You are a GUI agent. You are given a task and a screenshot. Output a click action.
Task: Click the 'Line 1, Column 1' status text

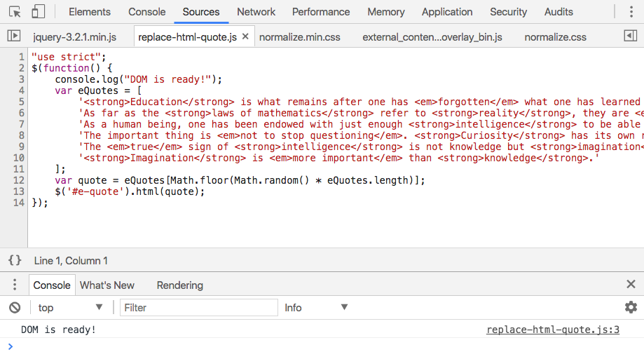pyautogui.click(x=71, y=261)
